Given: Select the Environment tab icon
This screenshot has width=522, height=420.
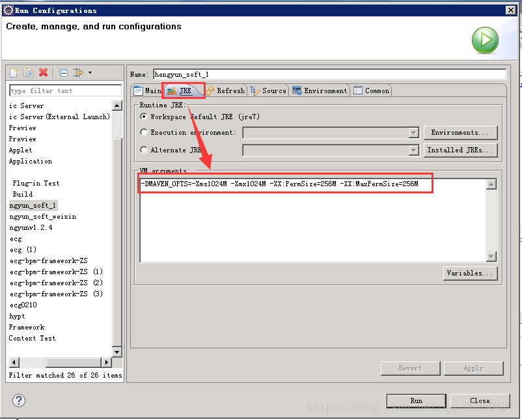Looking at the screenshot, I should [296, 91].
